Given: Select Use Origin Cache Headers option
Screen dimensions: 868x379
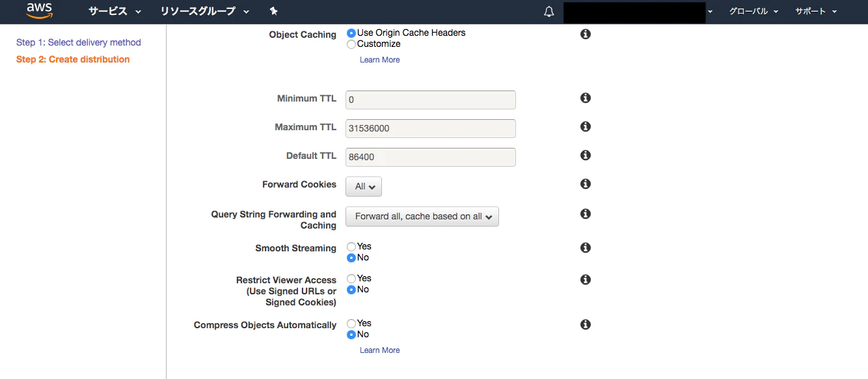Looking at the screenshot, I should click(351, 33).
